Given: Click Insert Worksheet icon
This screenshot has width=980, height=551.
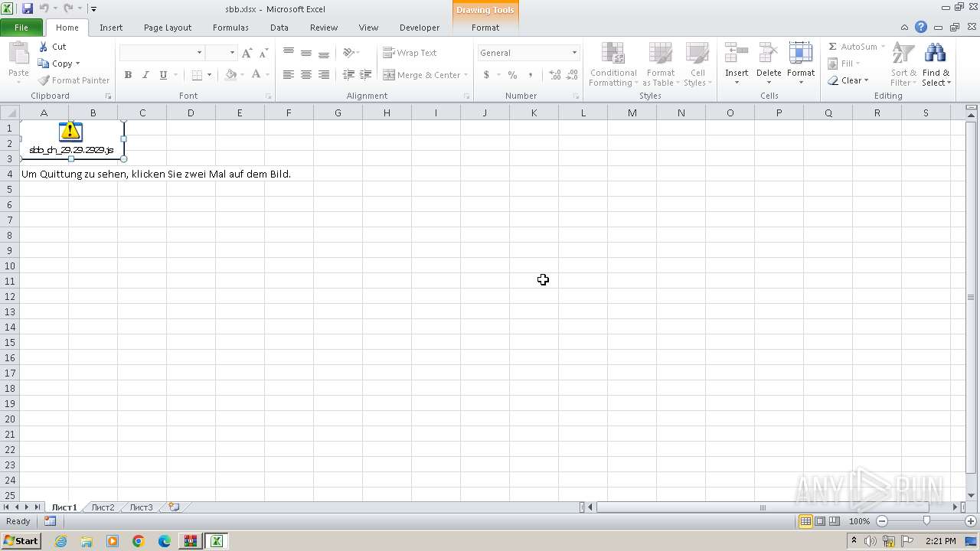Looking at the screenshot, I should pos(175,507).
